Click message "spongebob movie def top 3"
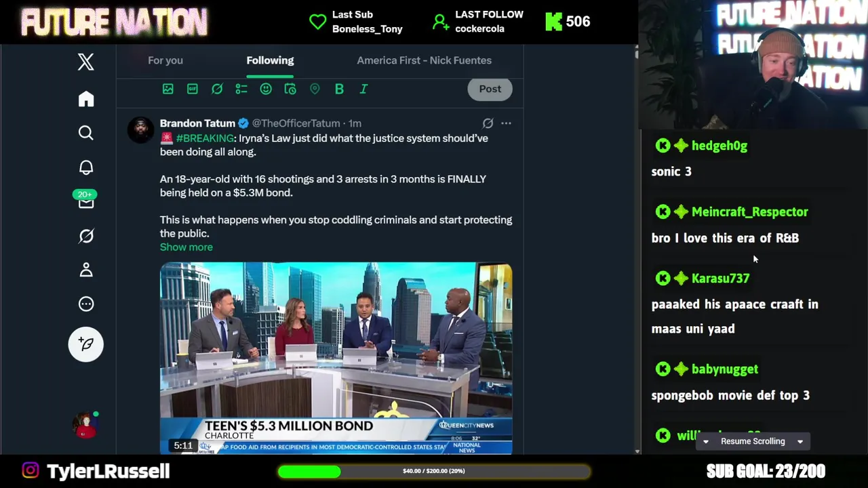Screen dimensions: 868x488 (x=730, y=395)
